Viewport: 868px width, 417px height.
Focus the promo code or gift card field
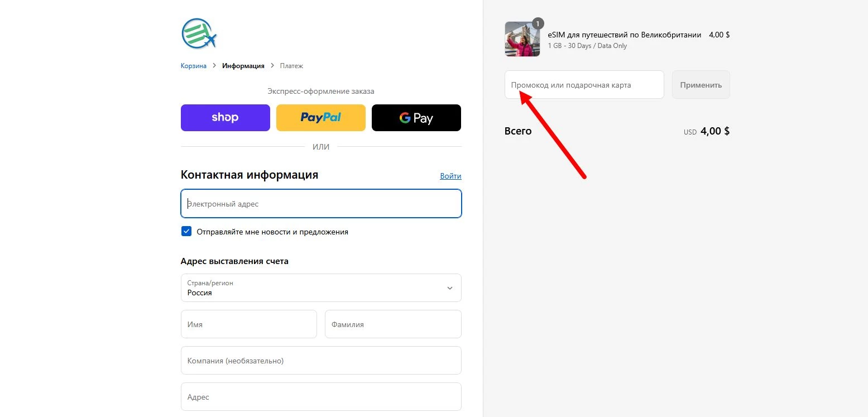click(x=584, y=85)
